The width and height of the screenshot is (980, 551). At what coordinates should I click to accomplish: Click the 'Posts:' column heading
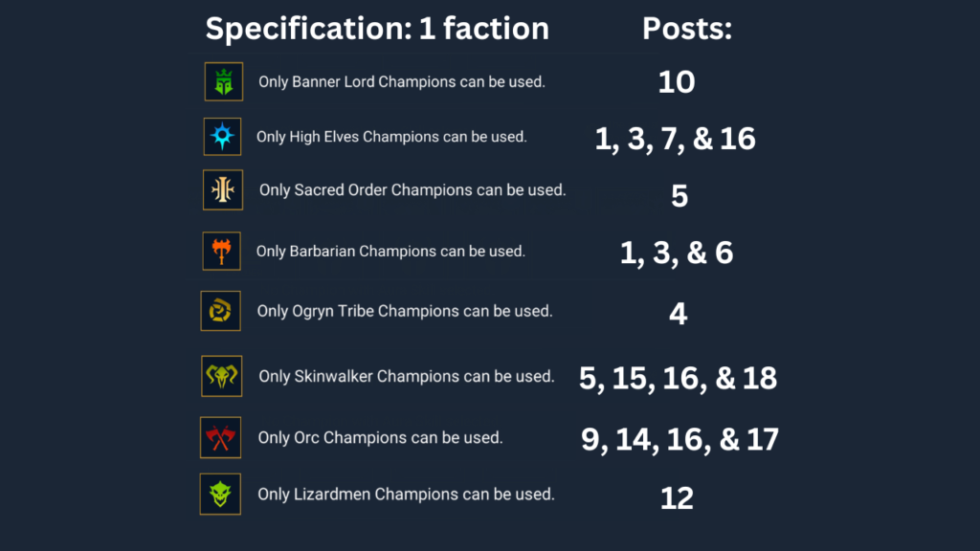click(686, 29)
